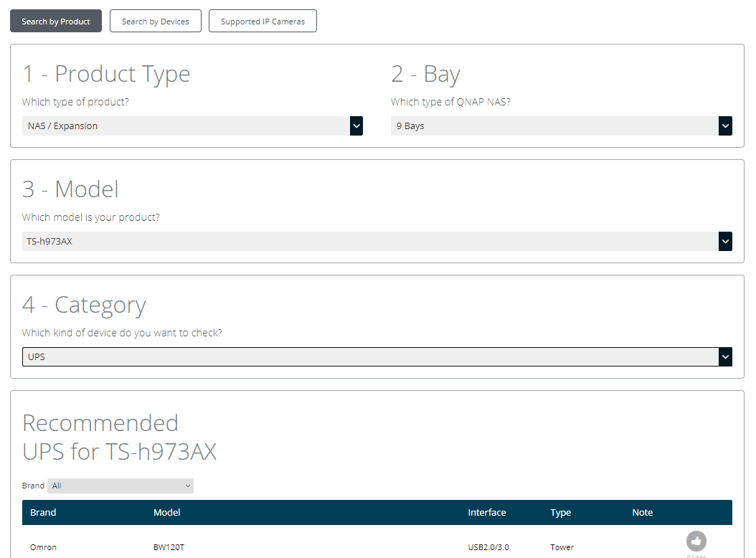The width and height of the screenshot is (756, 558).
Task: Click the Tower type cell
Action: (562, 547)
